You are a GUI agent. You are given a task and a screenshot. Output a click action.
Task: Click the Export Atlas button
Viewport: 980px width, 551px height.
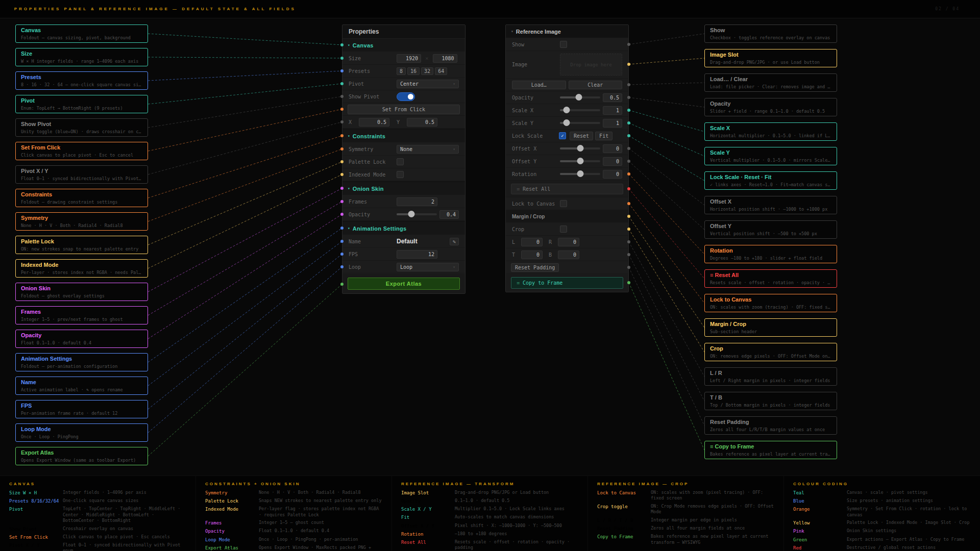(x=403, y=284)
